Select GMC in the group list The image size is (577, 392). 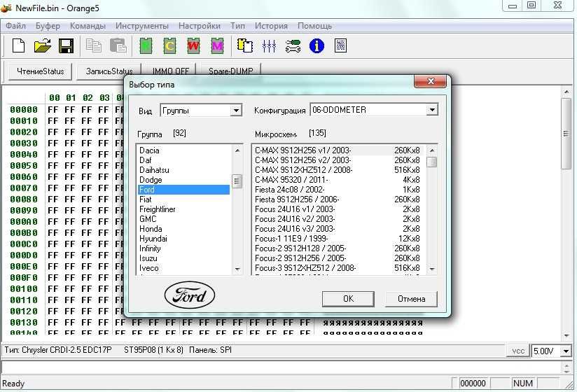point(183,219)
